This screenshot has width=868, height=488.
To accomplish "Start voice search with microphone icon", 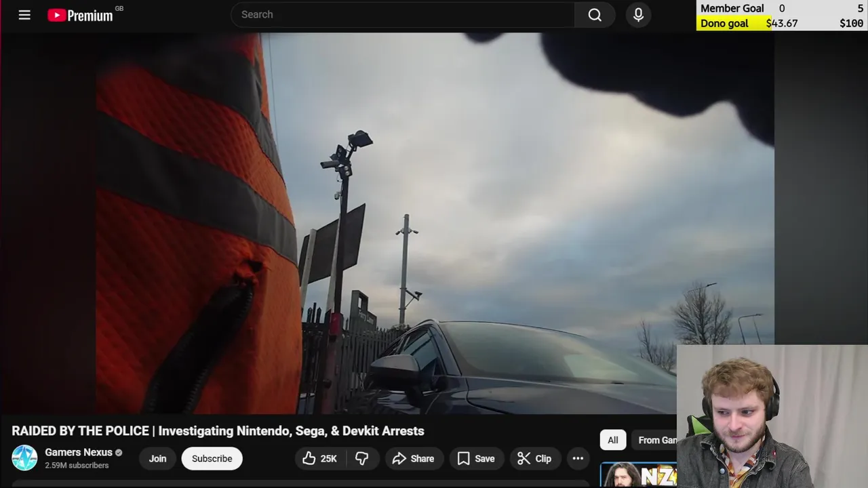I will (x=638, y=15).
